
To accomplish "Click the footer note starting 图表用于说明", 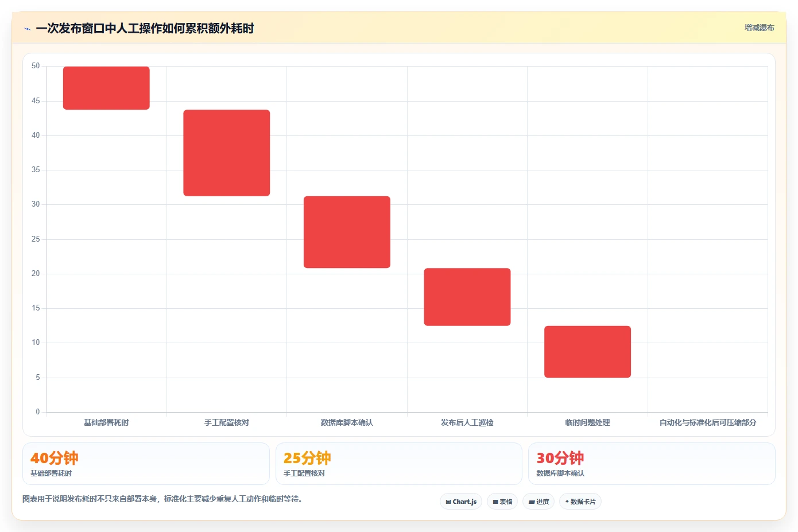I will click(162, 499).
